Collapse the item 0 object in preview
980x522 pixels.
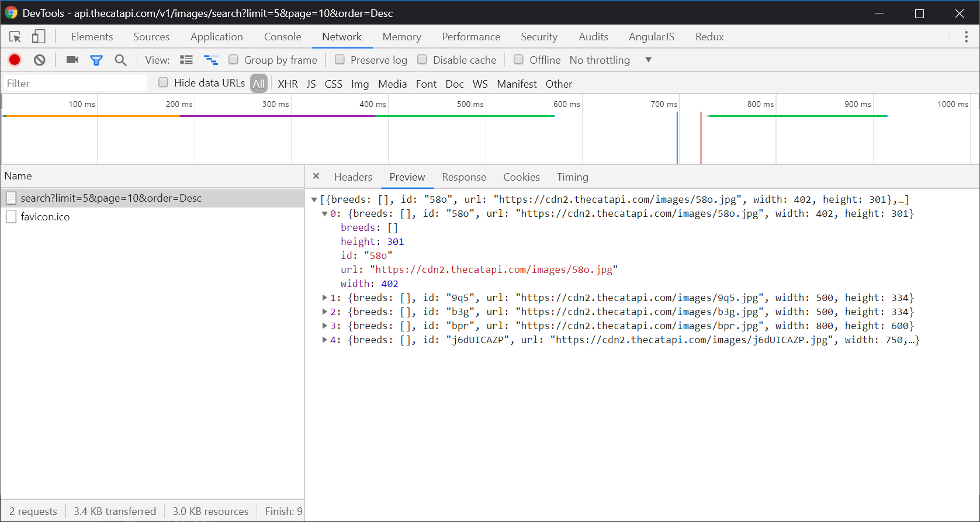(324, 214)
